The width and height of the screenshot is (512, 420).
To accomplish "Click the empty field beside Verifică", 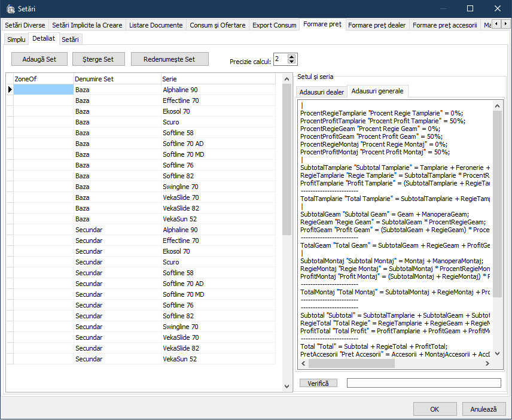I will tap(423, 383).
